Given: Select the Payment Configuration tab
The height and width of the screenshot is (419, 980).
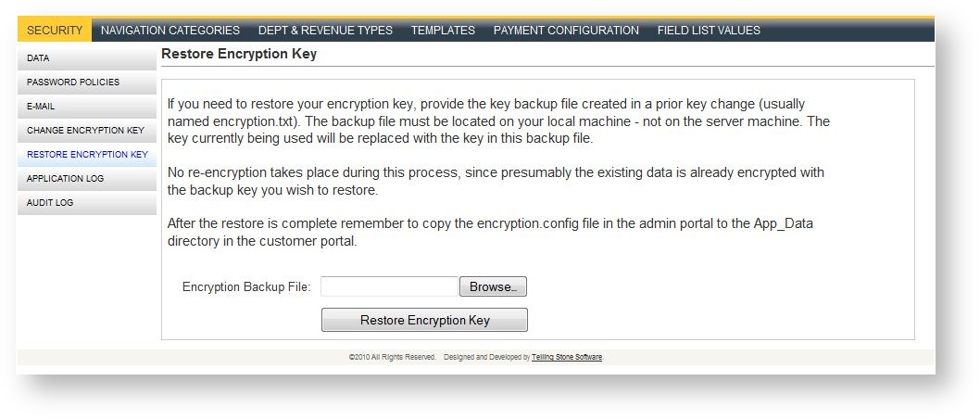Looking at the screenshot, I should 566,30.
